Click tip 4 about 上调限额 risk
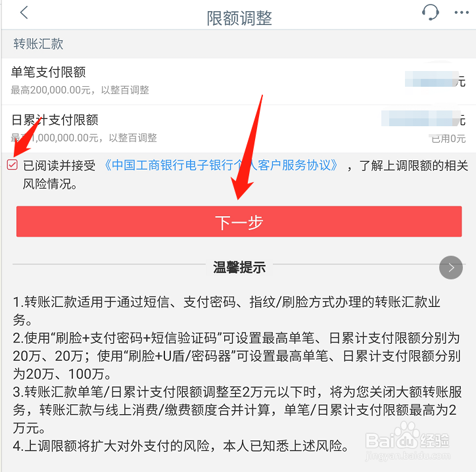The width and height of the screenshot is (476, 472). tap(181, 446)
